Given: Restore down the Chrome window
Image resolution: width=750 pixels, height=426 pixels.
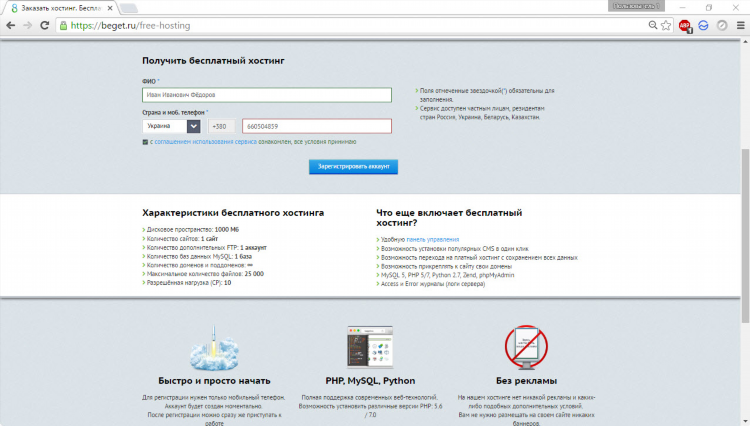Looking at the screenshot, I should tap(709, 7).
